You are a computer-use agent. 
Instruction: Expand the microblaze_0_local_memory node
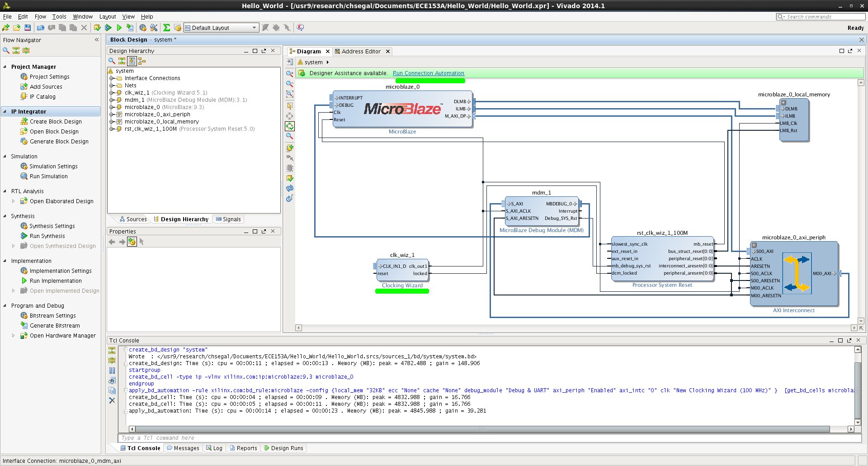click(x=111, y=122)
